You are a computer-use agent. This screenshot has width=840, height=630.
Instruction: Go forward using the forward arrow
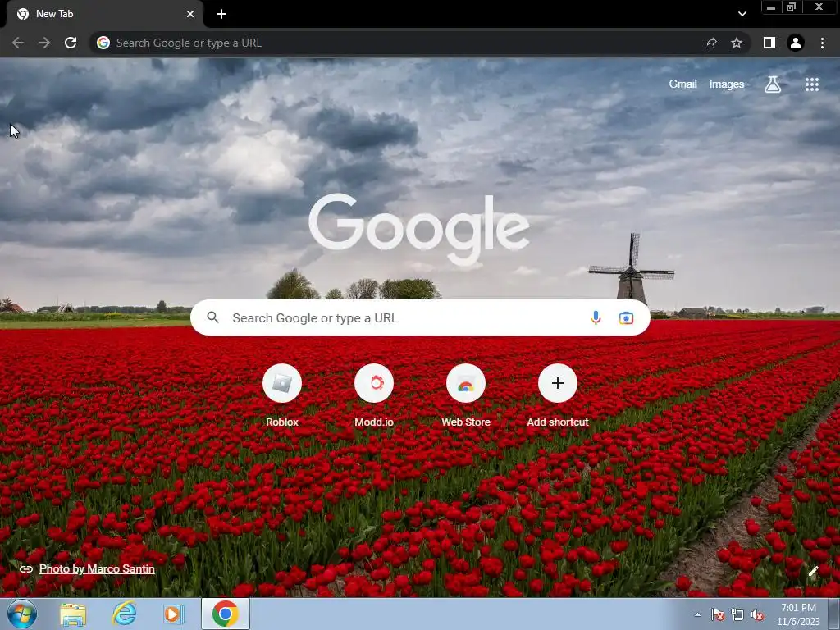[44, 43]
